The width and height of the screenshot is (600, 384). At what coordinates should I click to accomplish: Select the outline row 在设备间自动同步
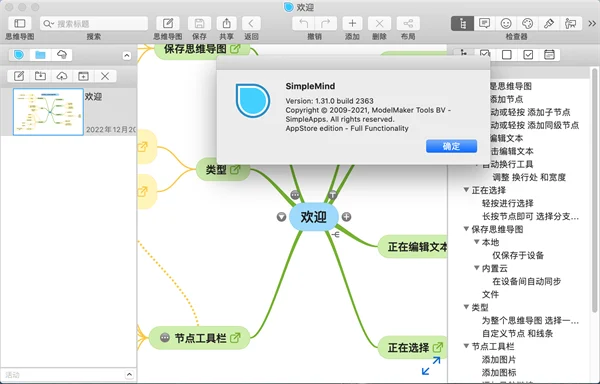(x=527, y=281)
